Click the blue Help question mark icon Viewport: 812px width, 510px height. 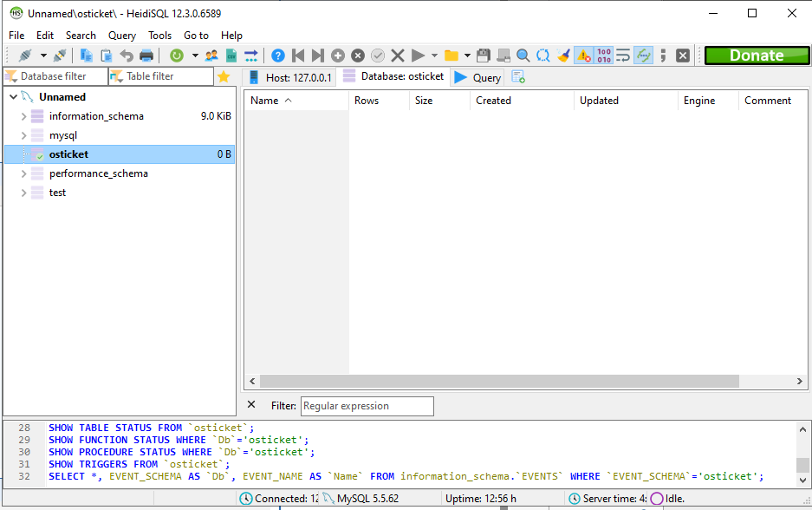coord(278,56)
